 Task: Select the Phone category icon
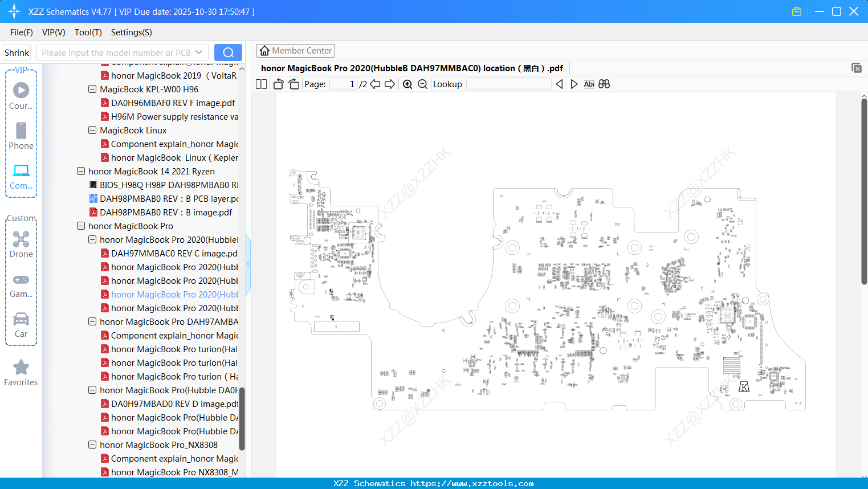coord(21,136)
